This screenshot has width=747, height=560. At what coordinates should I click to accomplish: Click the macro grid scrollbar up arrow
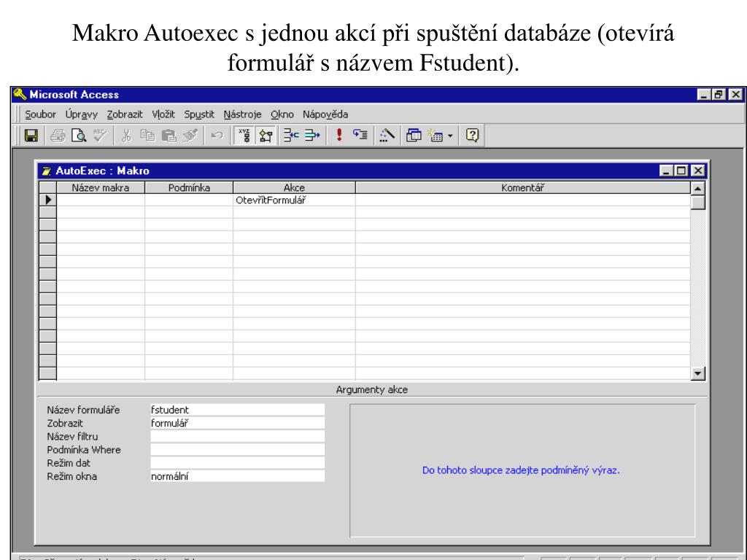pos(697,189)
